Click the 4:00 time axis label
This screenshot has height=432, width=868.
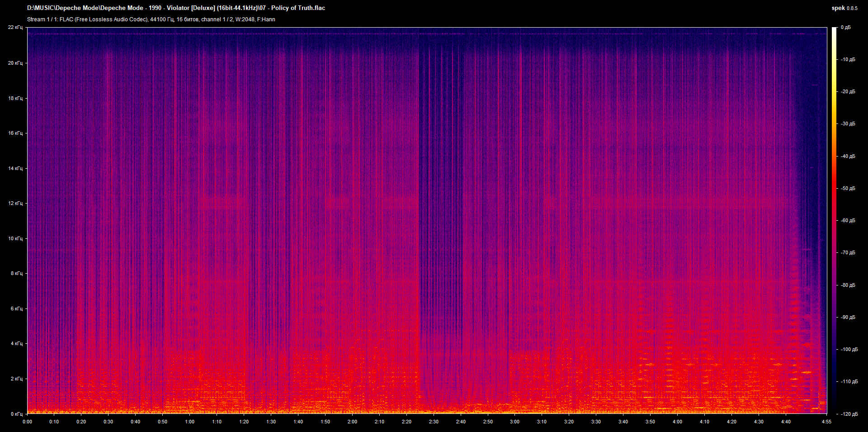click(x=677, y=422)
